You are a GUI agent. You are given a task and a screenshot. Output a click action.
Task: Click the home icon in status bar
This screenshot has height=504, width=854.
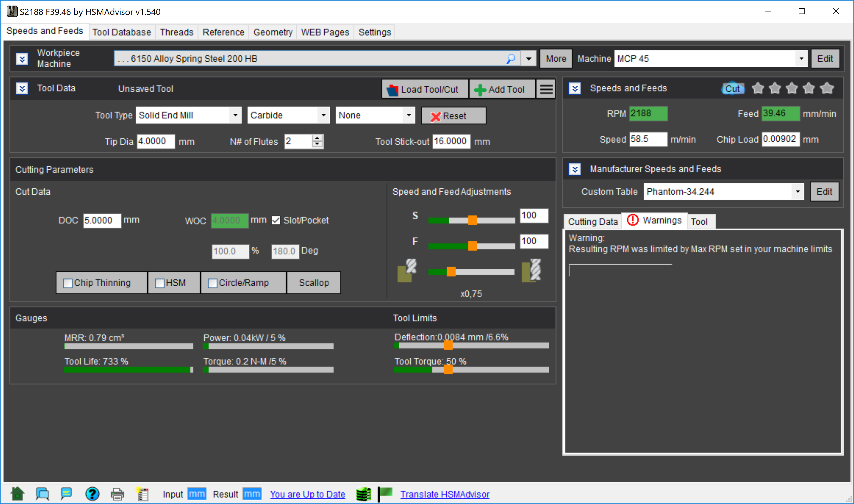pos(17,493)
